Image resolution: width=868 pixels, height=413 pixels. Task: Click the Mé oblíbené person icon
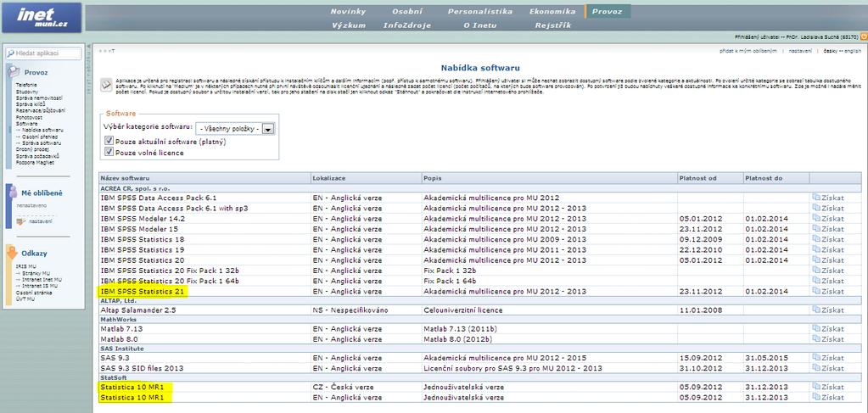[x=13, y=193]
